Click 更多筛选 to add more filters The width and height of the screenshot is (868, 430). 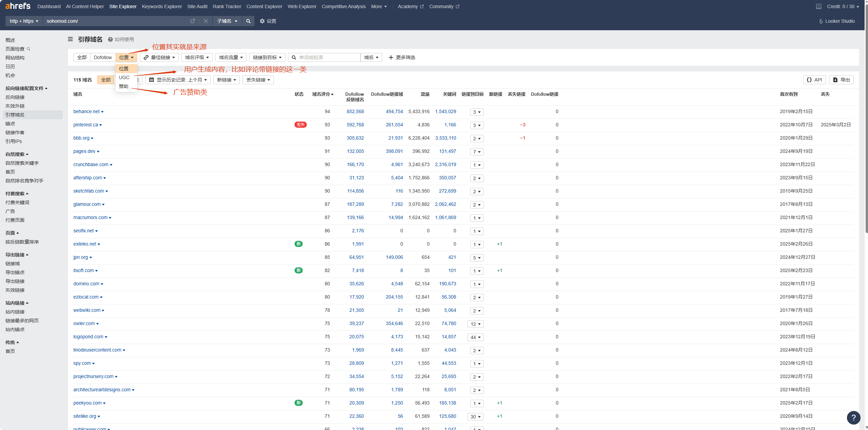(402, 57)
